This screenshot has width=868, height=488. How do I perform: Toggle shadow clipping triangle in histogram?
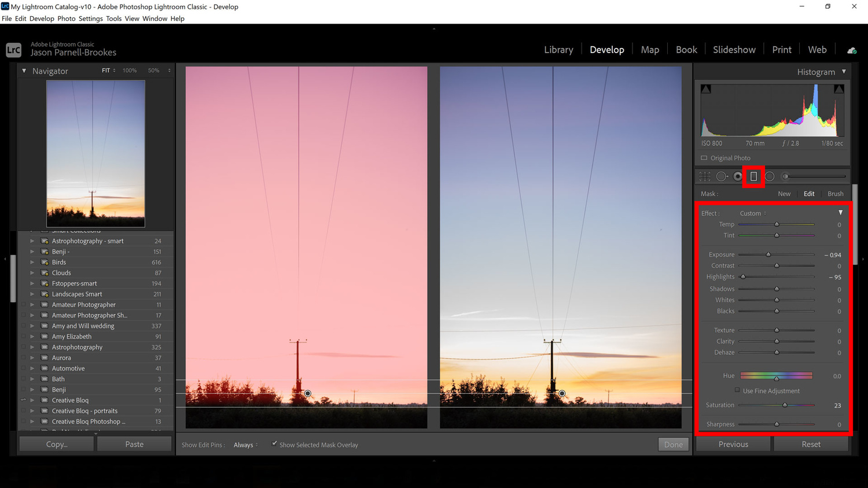pyautogui.click(x=706, y=89)
